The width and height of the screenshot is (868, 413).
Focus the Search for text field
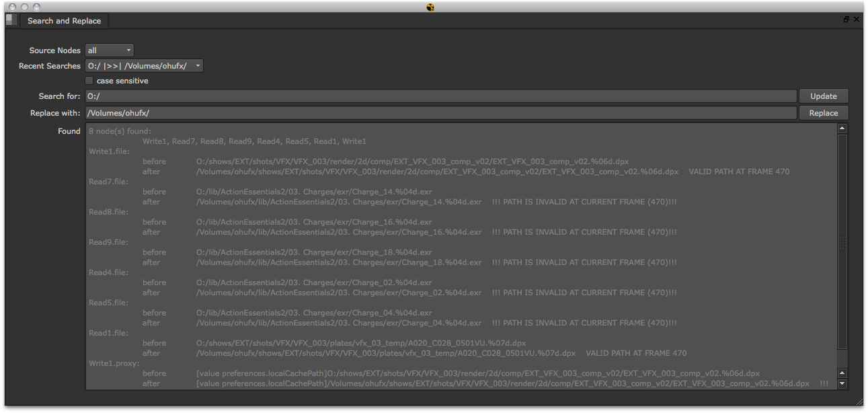tap(440, 96)
